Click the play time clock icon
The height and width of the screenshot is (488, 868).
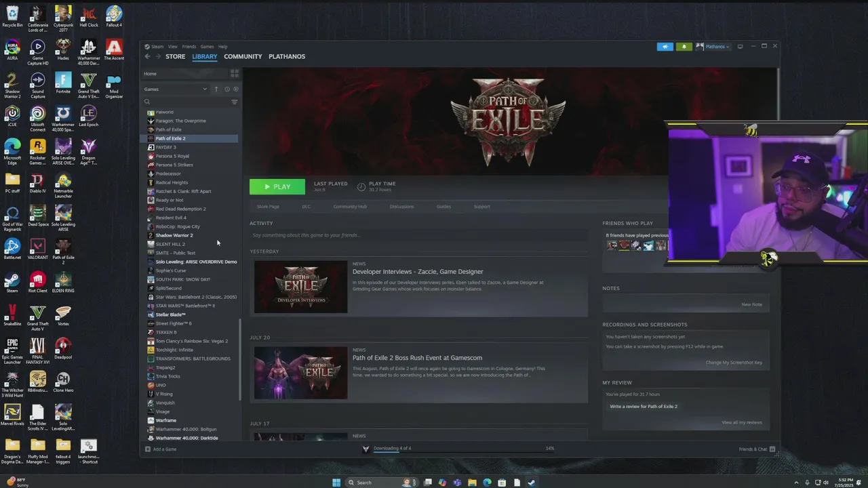pos(361,186)
